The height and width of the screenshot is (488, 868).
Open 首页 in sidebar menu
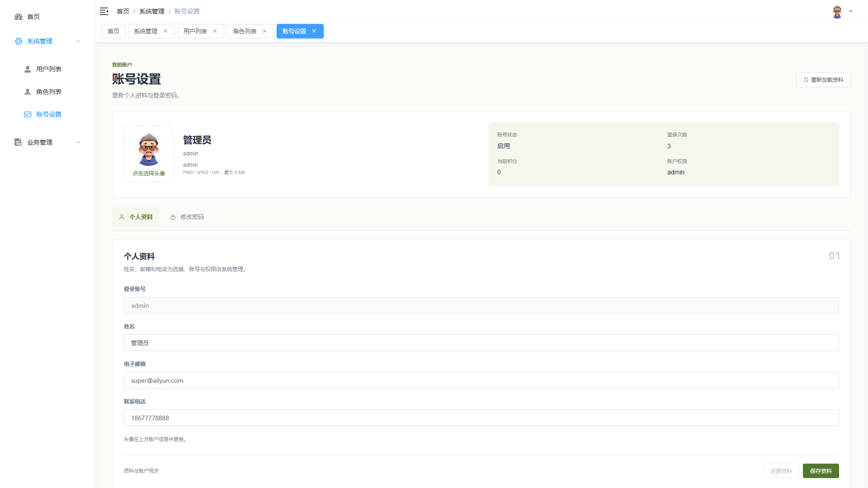pos(47,17)
